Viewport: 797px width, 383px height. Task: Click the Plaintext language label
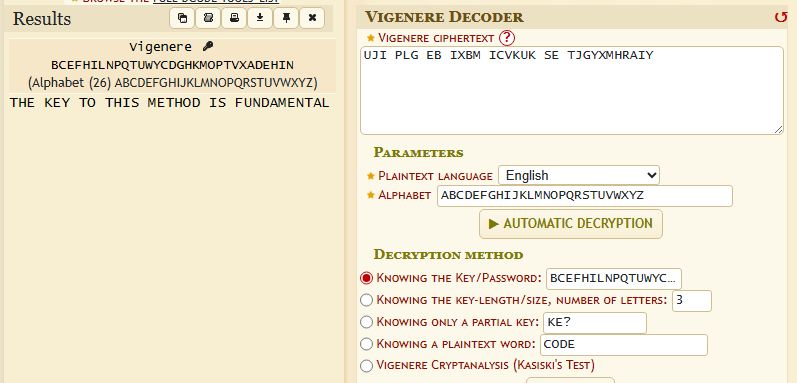point(435,176)
